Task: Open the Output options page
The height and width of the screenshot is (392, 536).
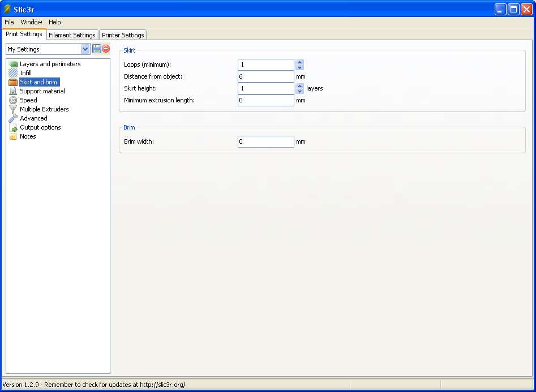Action: (x=40, y=127)
